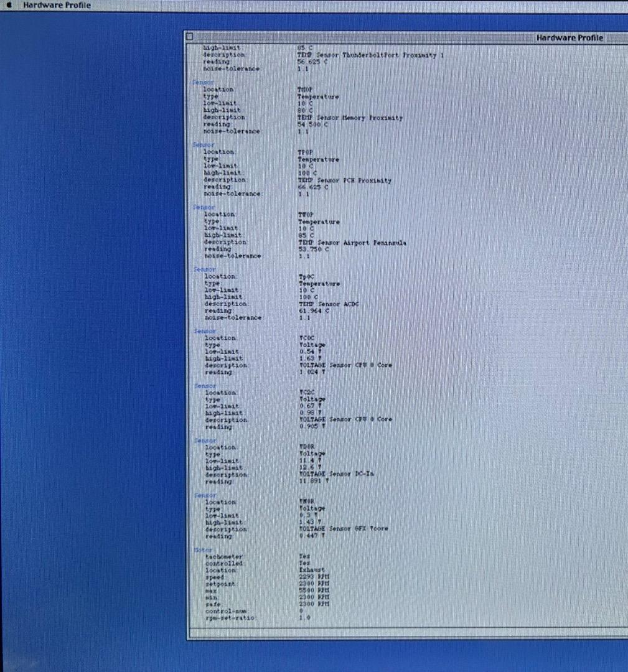Click the Motor section header
This screenshot has width=628, height=672.
click(202, 550)
